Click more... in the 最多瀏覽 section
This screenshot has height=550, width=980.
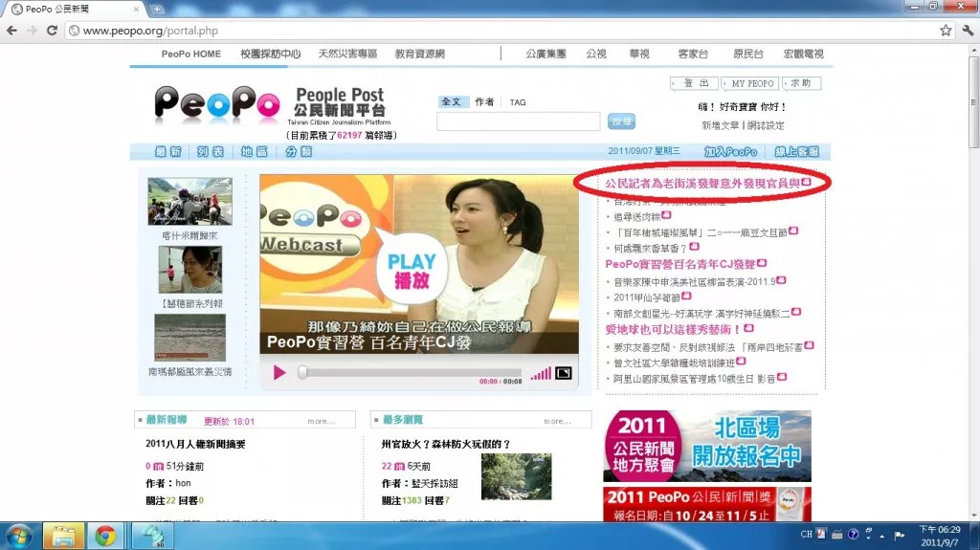coord(557,421)
